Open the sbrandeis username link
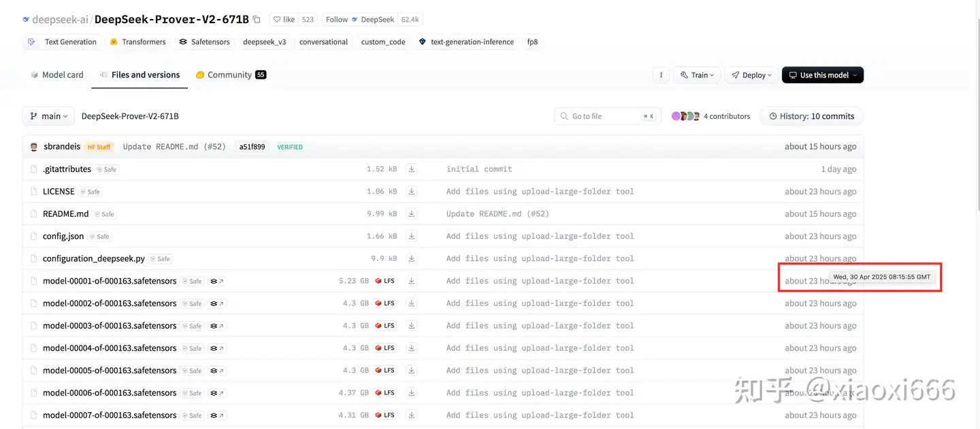This screenshot has width=980, height=429. 62,147
